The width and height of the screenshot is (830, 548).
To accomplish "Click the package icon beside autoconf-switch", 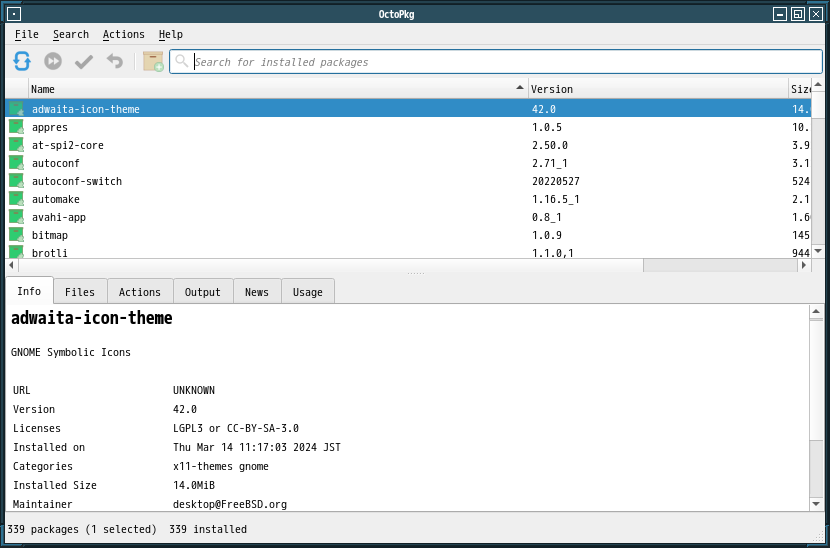I will [16, 181].
